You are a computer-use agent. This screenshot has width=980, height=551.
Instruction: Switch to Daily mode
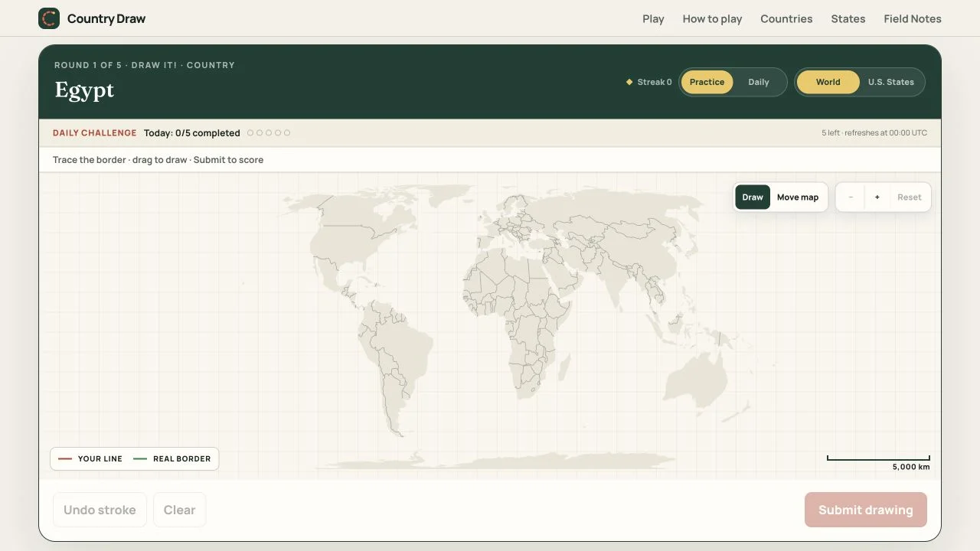pyautogui.click(x=759, y=82)
